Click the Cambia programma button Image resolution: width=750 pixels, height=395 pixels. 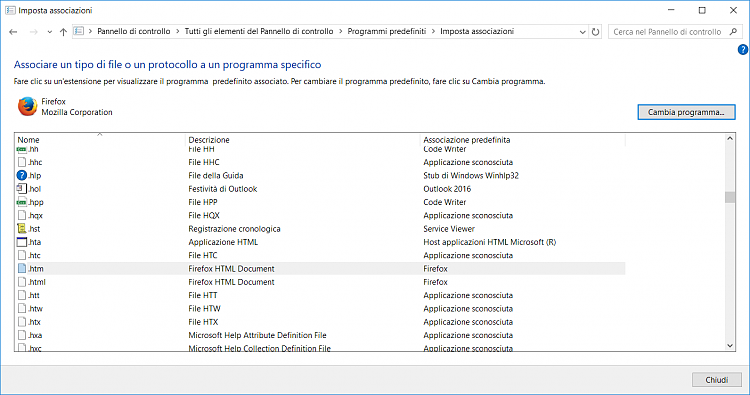[x=686, y=112]
